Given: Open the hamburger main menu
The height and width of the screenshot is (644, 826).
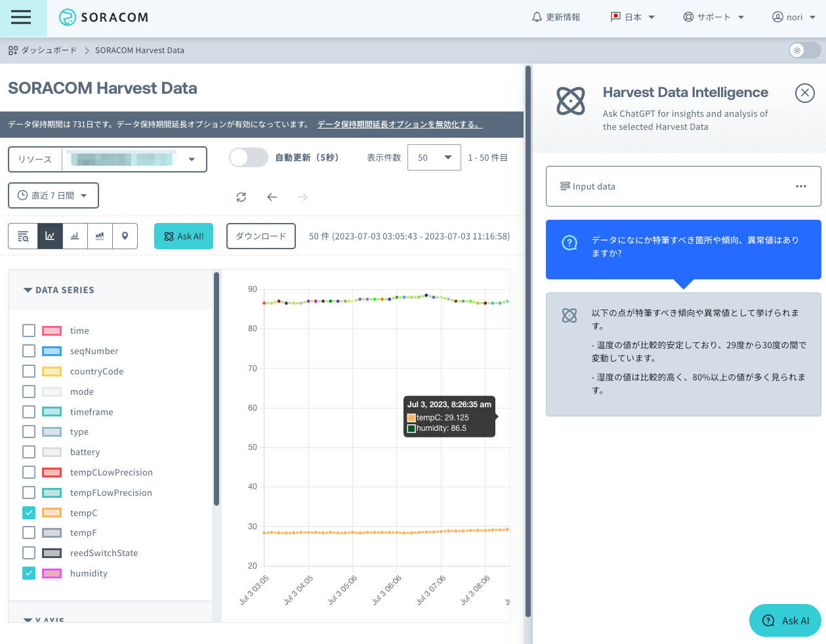Looking at the screenshot, I should click(x=21, y=17).
